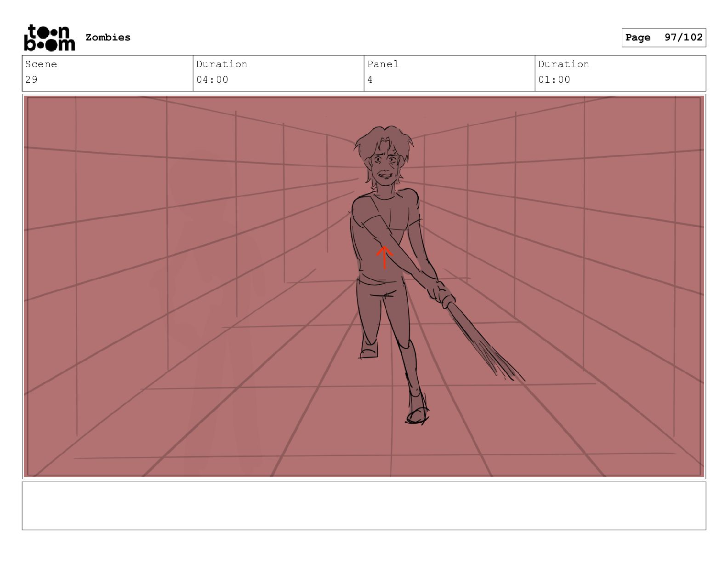Click the Toon Boom logo
The image size is (728, 563).
[x=49, y=38]
